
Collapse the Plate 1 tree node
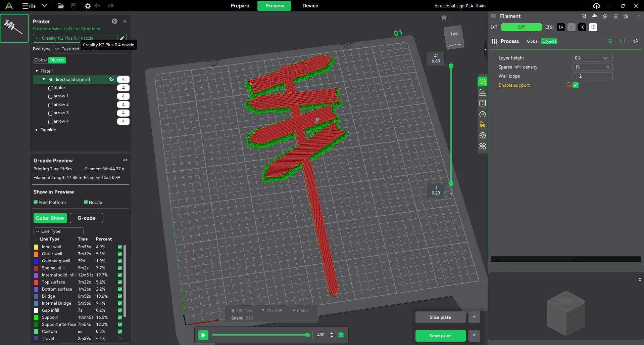[37, 71]
